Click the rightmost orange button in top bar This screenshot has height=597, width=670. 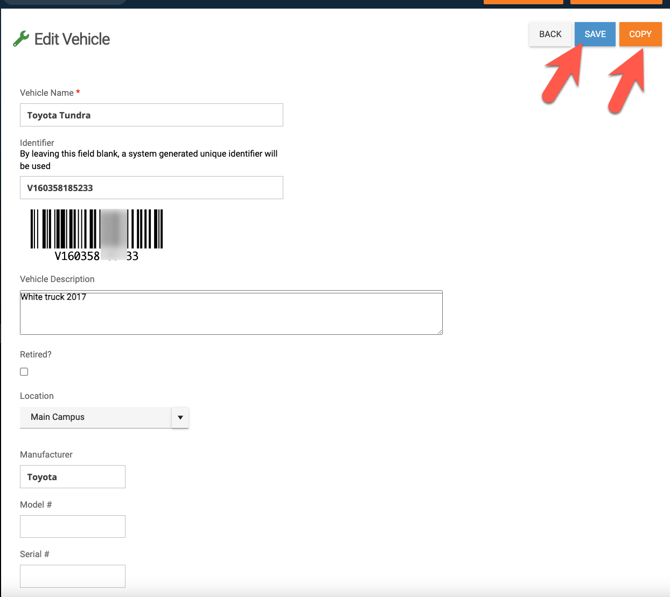(616, 2)
